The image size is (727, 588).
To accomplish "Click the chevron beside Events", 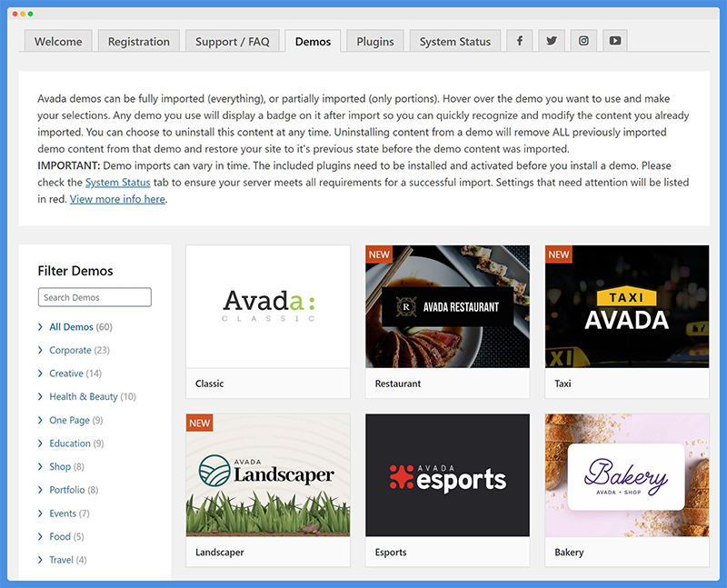I will [x=40, y=513].
